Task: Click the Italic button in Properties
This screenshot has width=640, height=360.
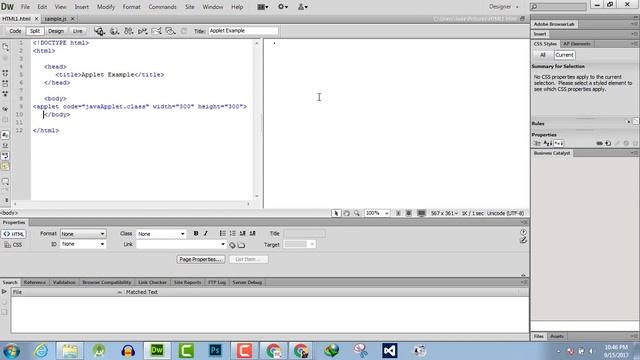Action: 206,233
